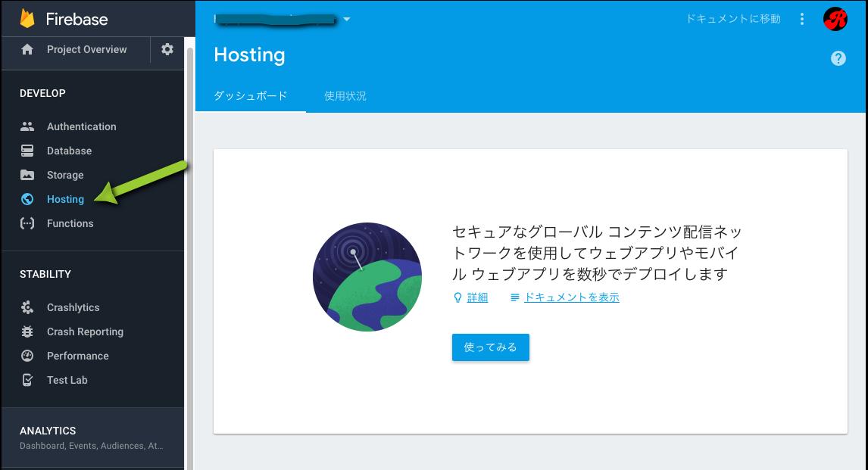Click the Database stack icon
The image size is (868, 470).
[x=27, y=151]
